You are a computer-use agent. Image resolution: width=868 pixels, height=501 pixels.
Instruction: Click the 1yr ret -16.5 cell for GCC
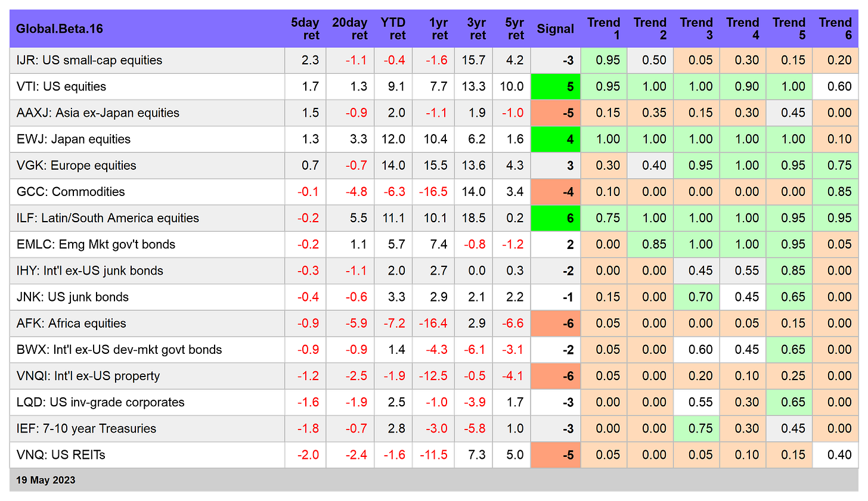point(433,191)
